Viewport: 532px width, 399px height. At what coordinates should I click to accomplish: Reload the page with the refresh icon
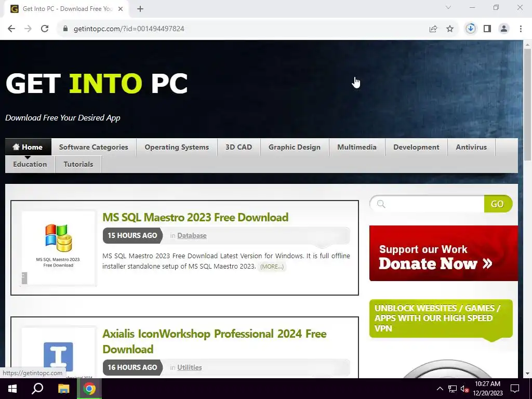coord(45,29)
